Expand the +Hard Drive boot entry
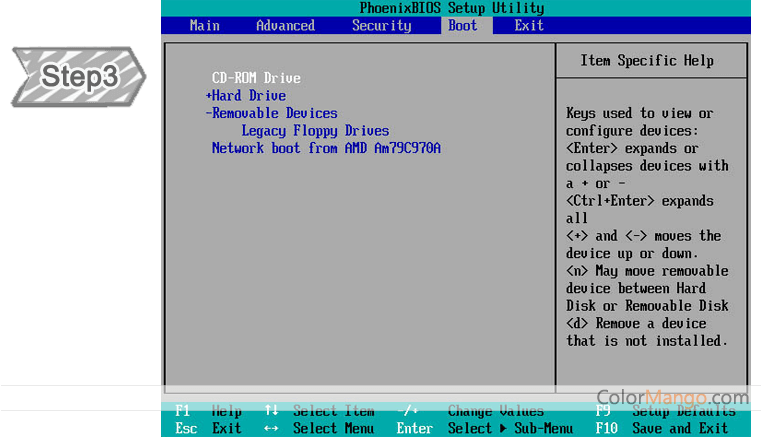The height and width of the screenshot is (437, 761). (246, 95)
